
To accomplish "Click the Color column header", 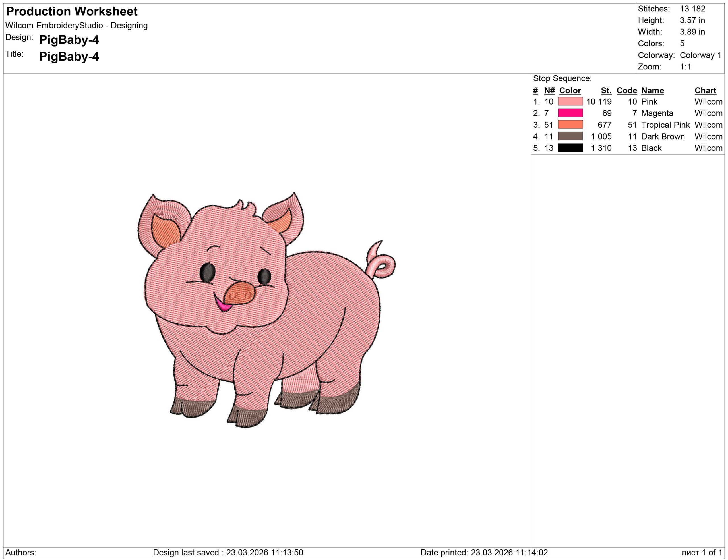I will tap(570, 90).
